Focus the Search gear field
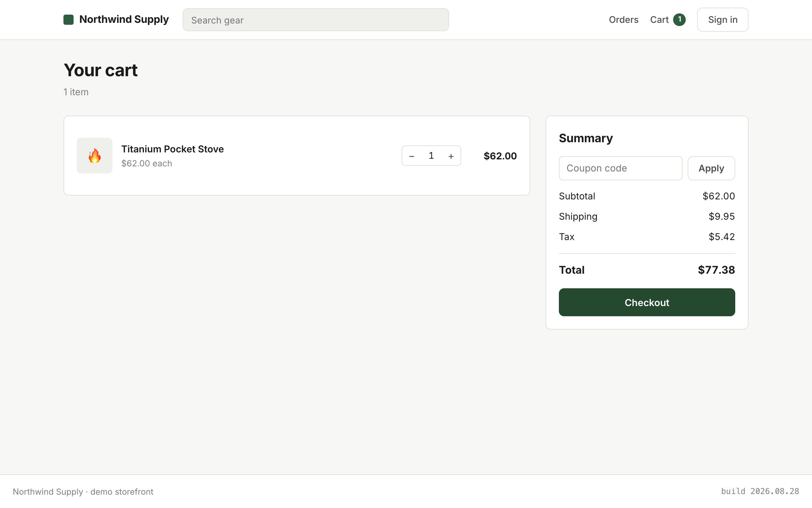The width and height of the screenshot is (812, 508). (x=316, y=20)
